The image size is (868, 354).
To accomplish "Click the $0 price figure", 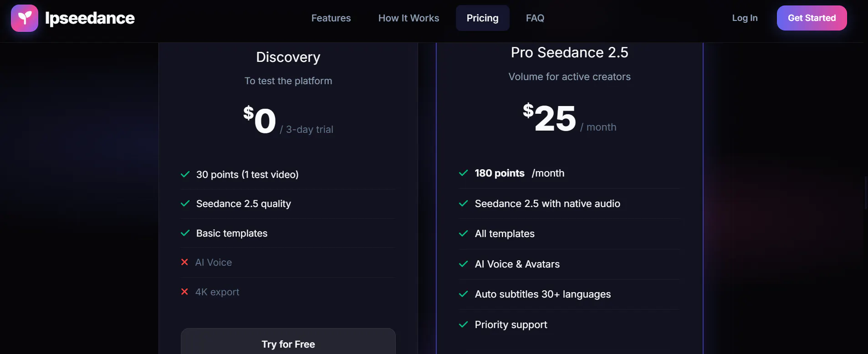I will click(260, 120).
